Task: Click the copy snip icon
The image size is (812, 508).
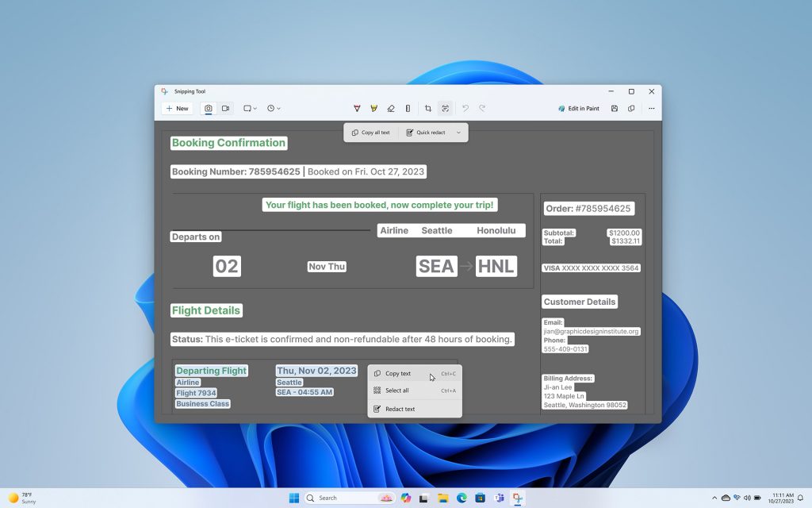Action: [x=631, y=108]
